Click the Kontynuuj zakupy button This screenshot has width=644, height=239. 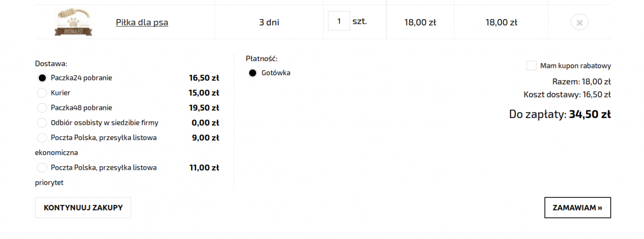point(83,207)
